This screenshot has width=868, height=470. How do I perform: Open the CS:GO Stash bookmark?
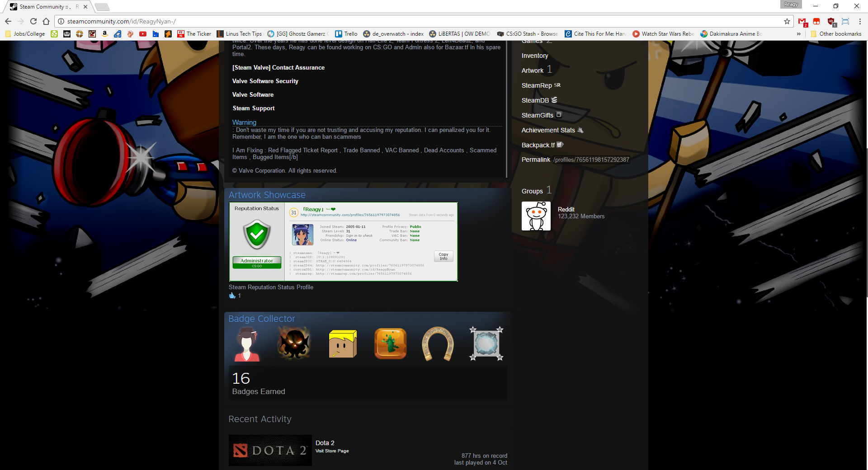tap(528, 34)
